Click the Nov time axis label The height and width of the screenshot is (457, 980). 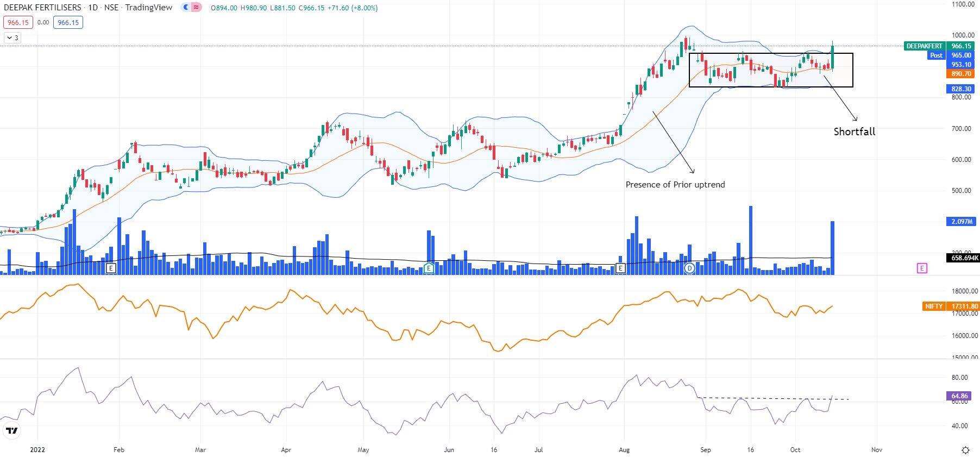point(876,450)
